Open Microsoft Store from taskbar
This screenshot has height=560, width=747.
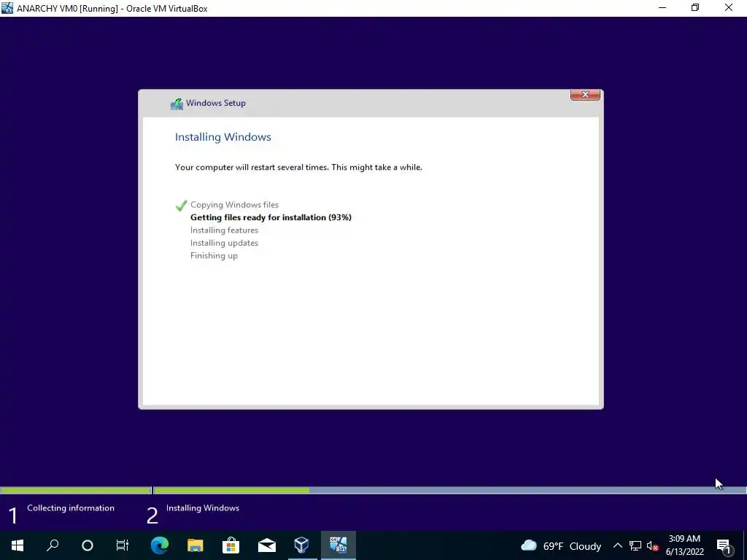tap(231, 545)
